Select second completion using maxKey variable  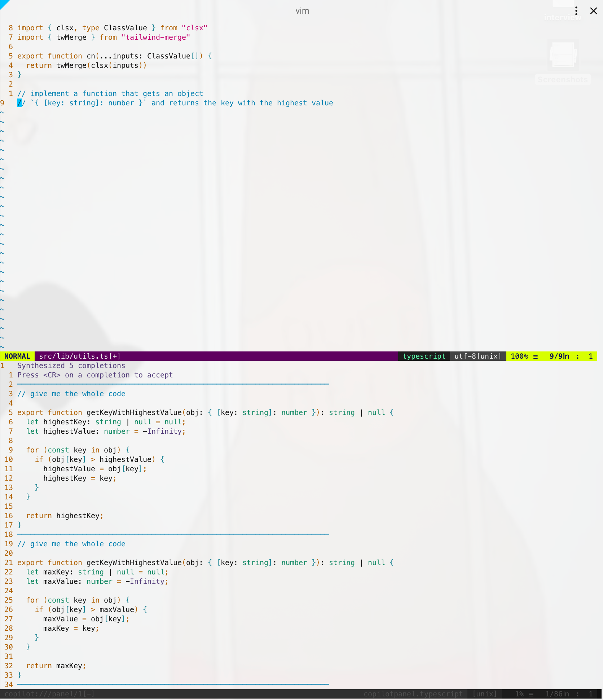click(205, 563)
